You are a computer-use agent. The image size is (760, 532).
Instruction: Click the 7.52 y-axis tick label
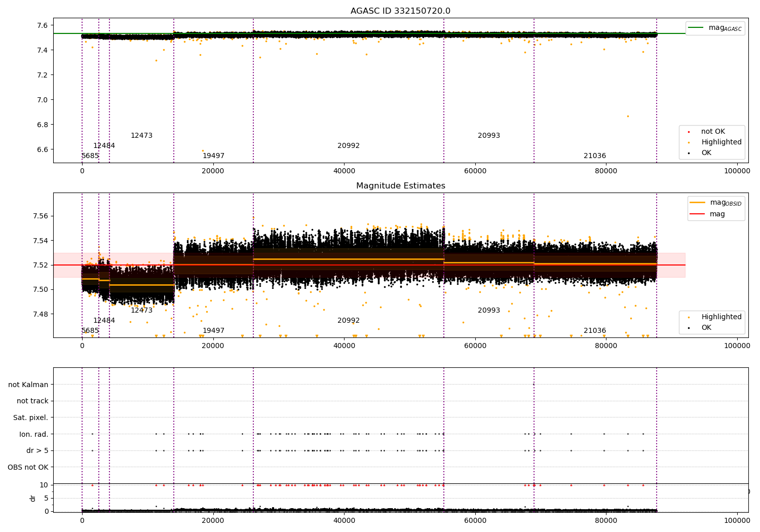point(41,265)
